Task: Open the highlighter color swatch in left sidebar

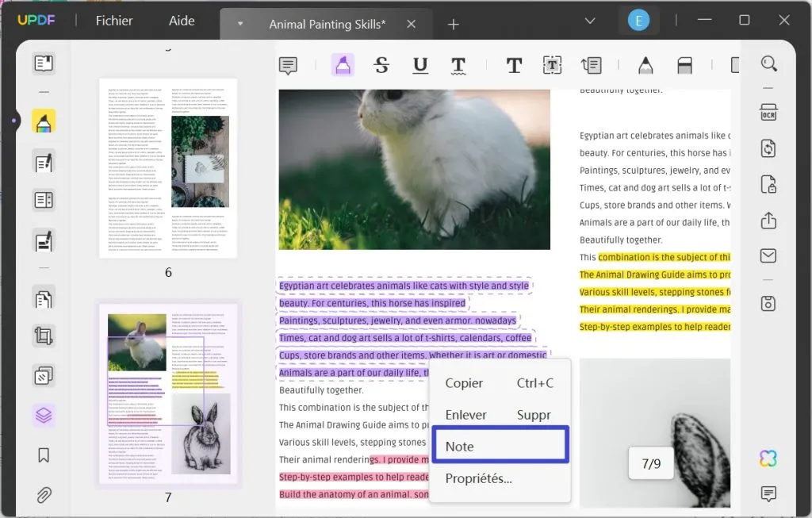Action: [44, 121]
